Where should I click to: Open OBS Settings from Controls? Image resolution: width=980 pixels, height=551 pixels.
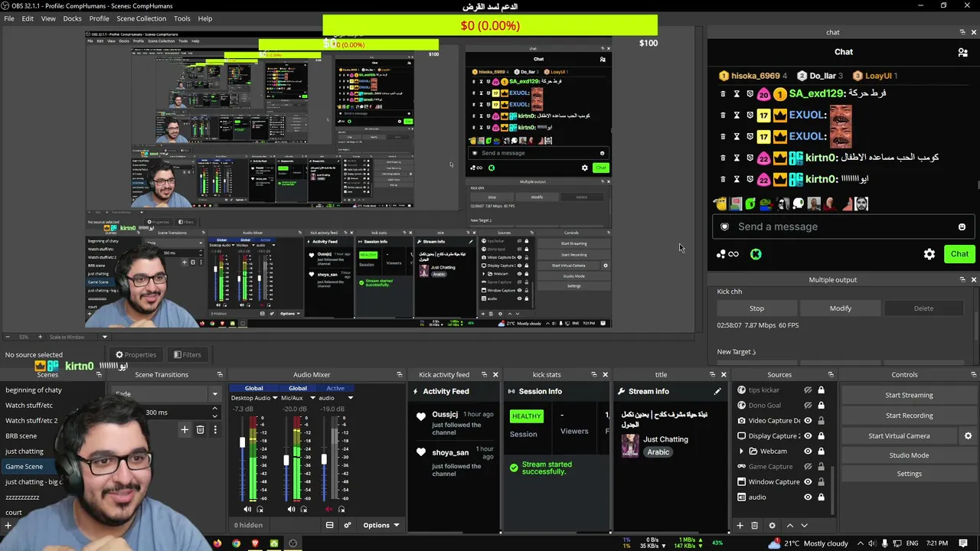(x=909, y=474)
